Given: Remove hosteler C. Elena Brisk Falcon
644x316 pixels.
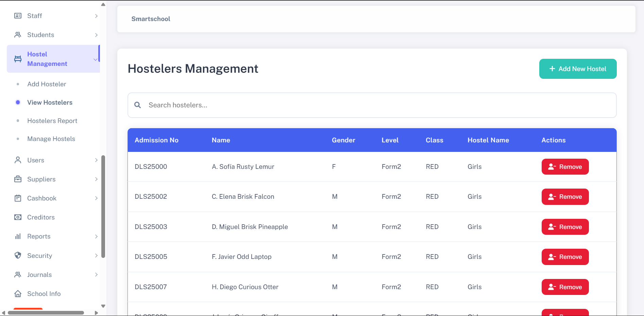Looking at the screenshot, I should (565, 197).
